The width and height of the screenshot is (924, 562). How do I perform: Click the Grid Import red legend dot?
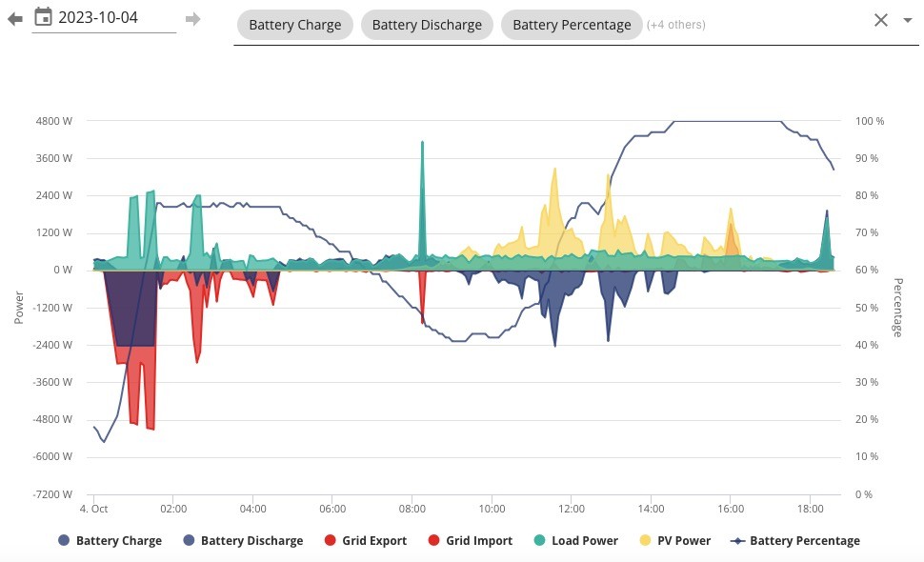433,539
